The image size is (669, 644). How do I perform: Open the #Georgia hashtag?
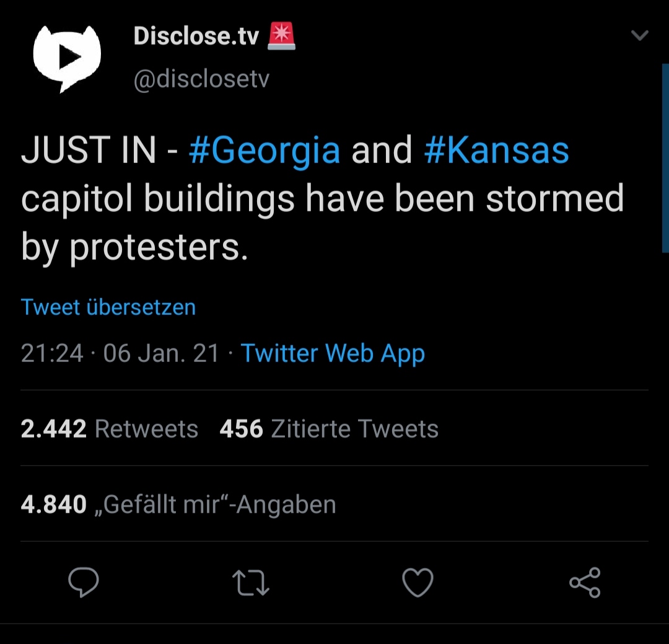pyautogui.click(x=265, y=151)
